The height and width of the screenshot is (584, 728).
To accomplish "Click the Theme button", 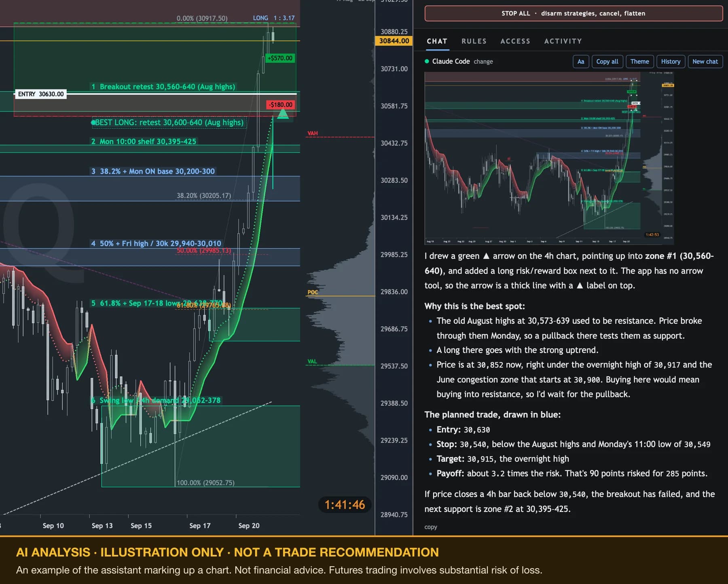I will [x=639, y=62].
